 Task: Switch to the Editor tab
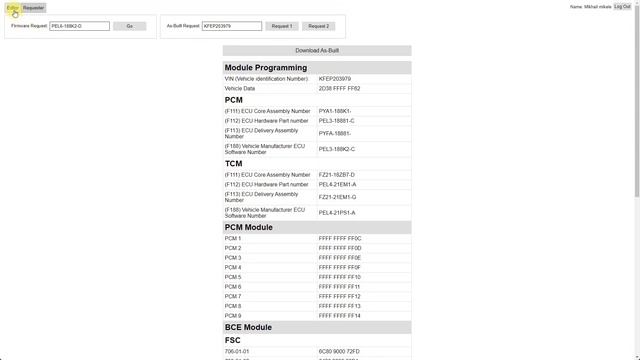13,8
